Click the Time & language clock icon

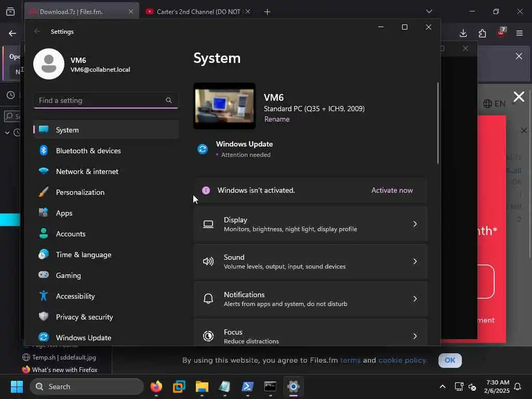pos(44,255)
